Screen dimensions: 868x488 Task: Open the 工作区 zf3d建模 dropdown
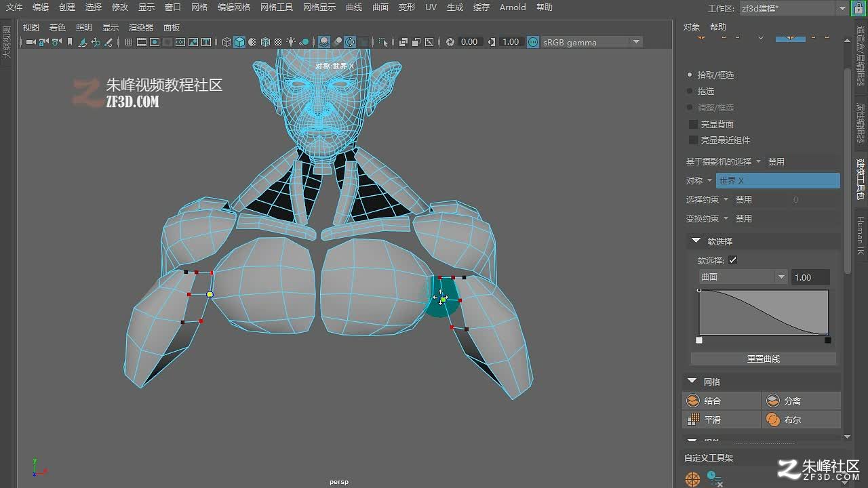793,8
